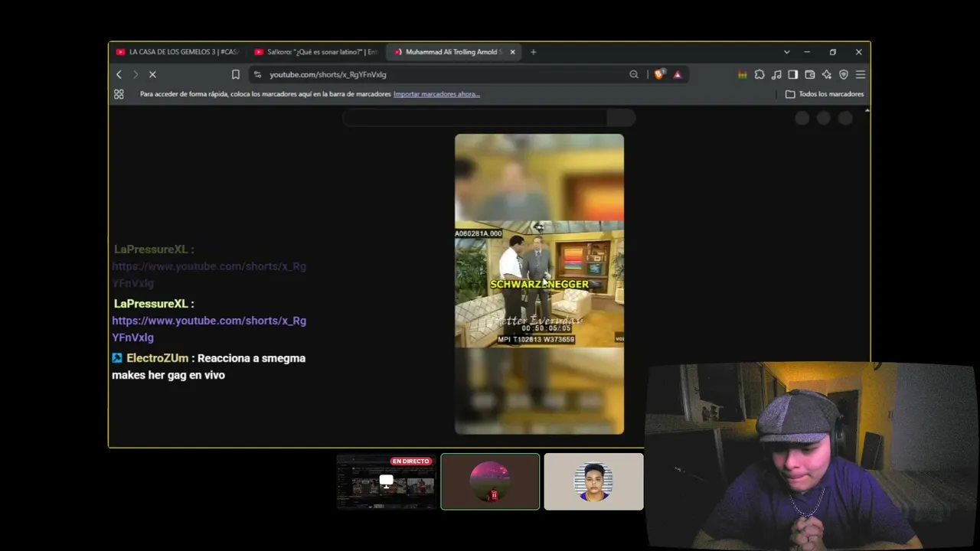Viewport: 980px width, 551px height.
Task: Open the apps grid in bookmarks bar
Action: [x=119, y=94]
